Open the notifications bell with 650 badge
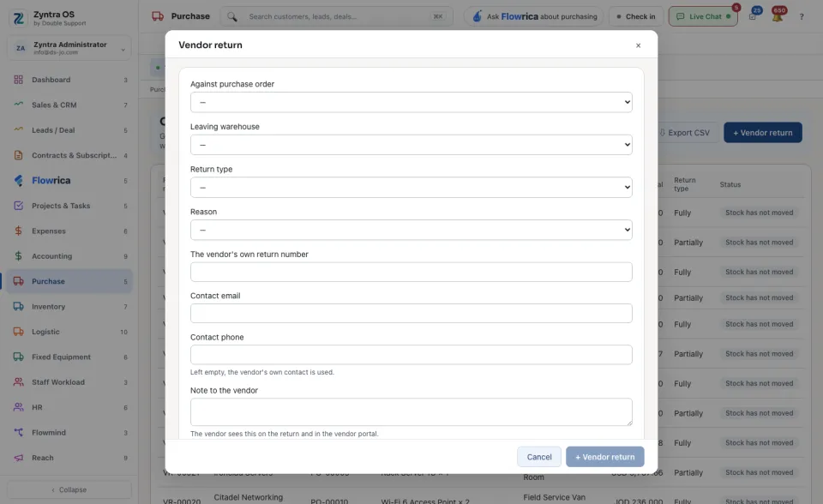This screenshot has height=504, width=823. 778,15
